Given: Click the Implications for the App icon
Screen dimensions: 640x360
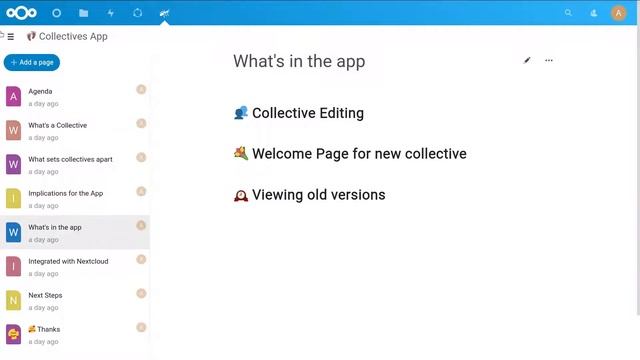Looking at the screenshot, I should [13, 198].
